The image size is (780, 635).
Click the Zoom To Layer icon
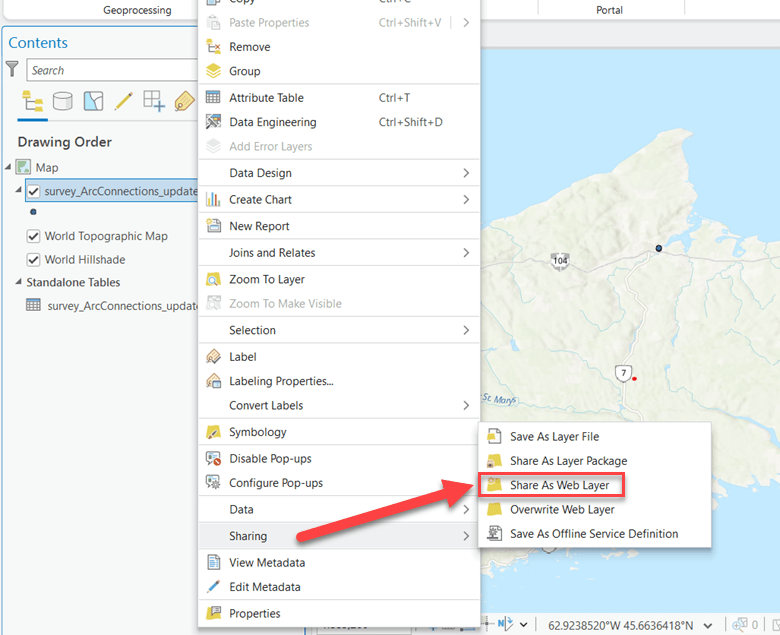pos(213,279)
